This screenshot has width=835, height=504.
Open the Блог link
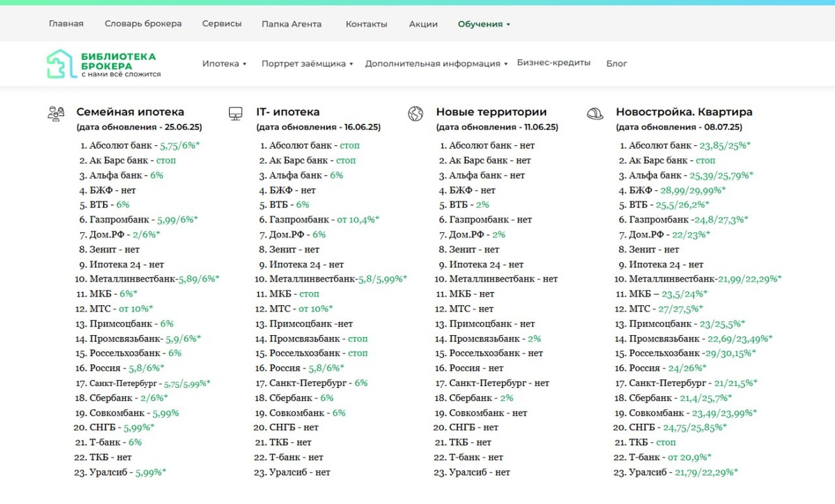(x=617, y=63)
